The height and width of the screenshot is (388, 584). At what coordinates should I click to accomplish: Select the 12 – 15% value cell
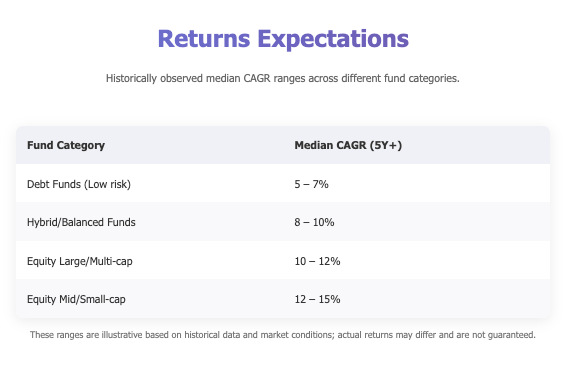(x=317, y=299)
